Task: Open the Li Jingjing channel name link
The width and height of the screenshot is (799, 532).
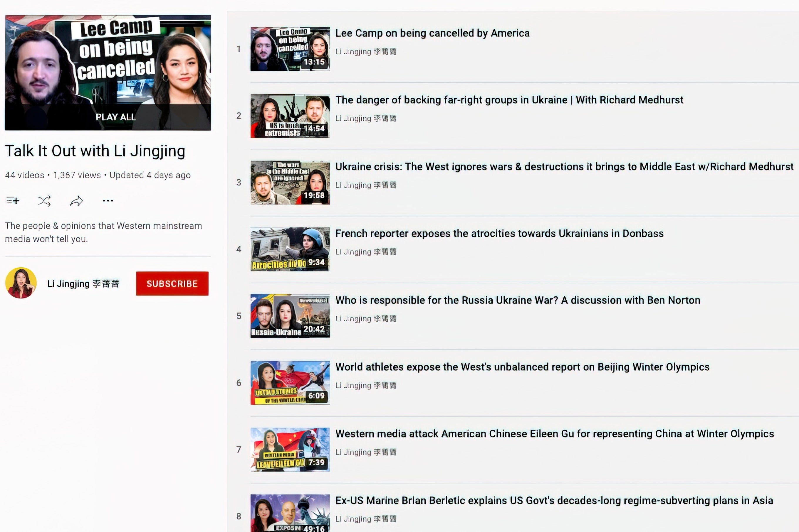Action: tap(83, 284)
